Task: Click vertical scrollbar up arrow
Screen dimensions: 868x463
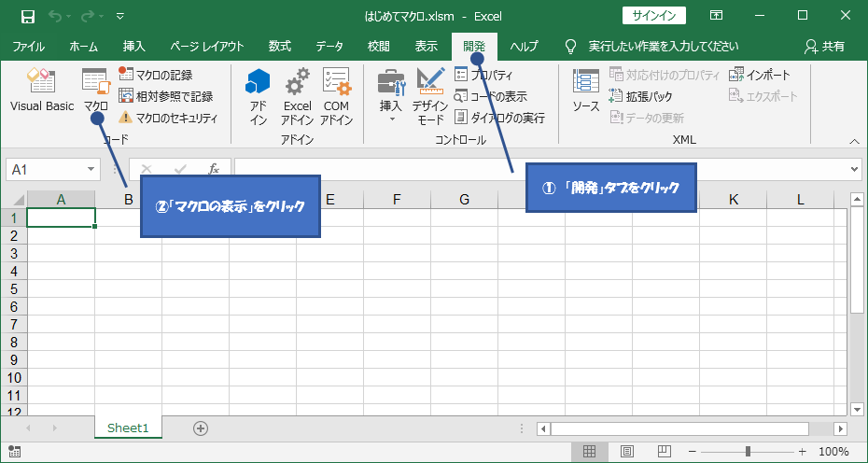Action: [x=857, y=200]
